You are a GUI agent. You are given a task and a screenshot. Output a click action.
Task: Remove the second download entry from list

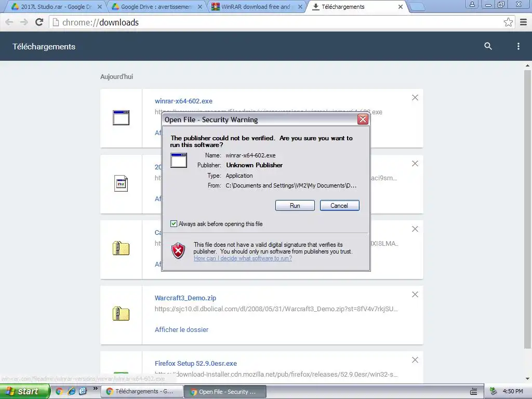[415, 164]
